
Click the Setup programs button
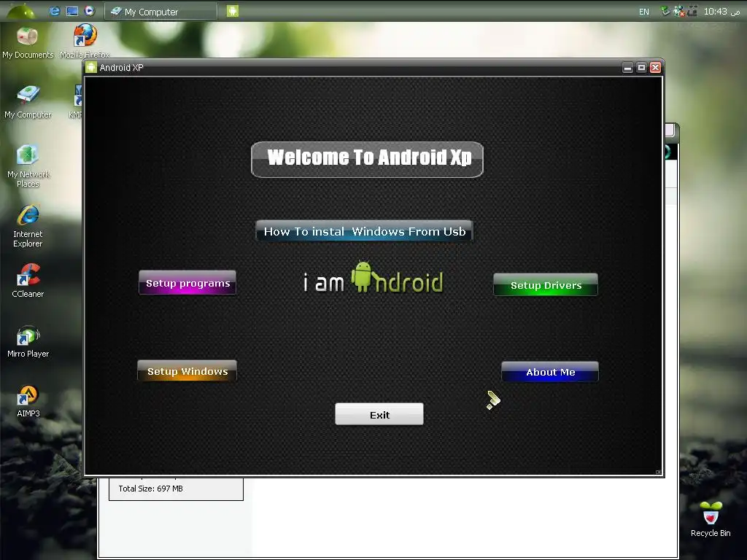(187, 283)
